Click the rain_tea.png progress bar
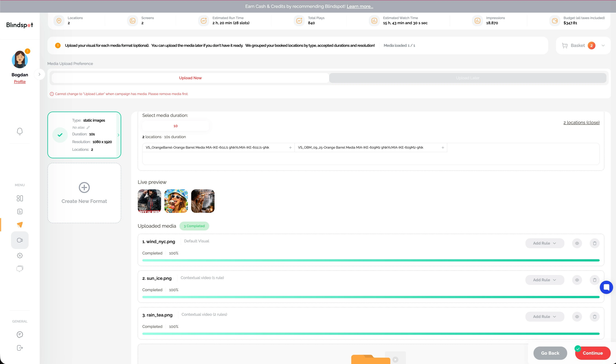The width and height of the screenshot is (616, 364). point(371,334)
